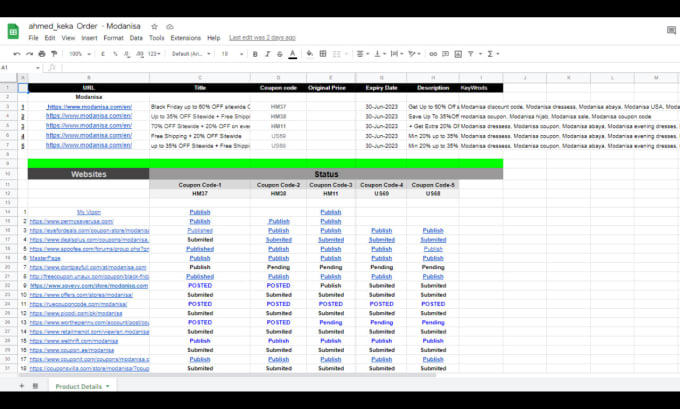Click the Name box showing A1
Viewport: 680px width, 409px height.
point(16,68)
